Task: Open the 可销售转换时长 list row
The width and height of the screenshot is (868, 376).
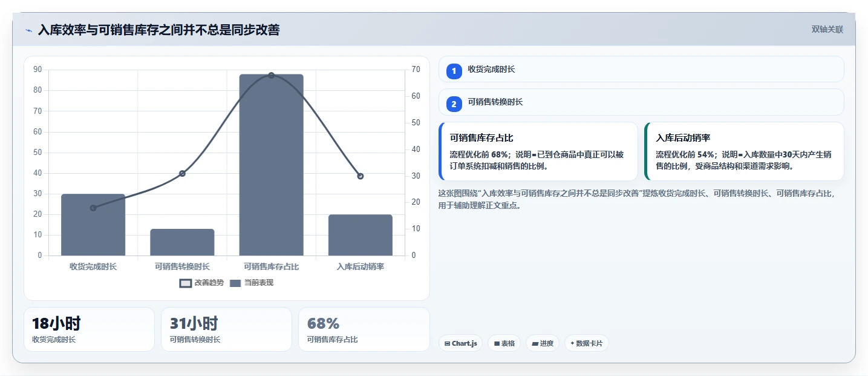Action: [x=641, y=102]
